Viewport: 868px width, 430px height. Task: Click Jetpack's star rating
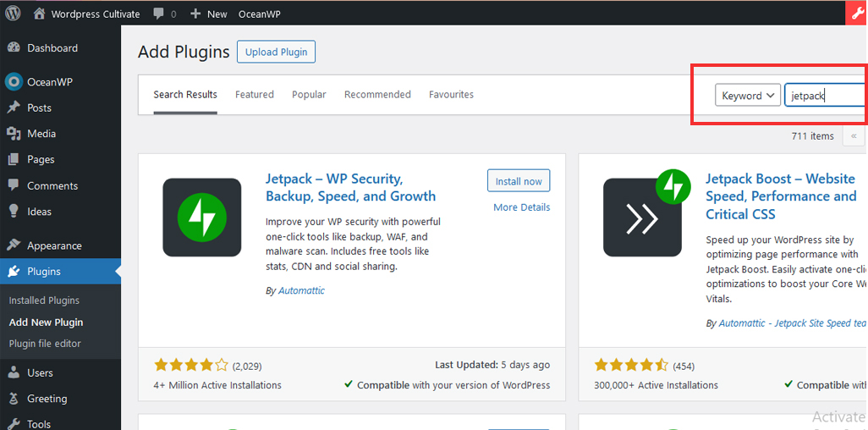(x=191, y=365)
